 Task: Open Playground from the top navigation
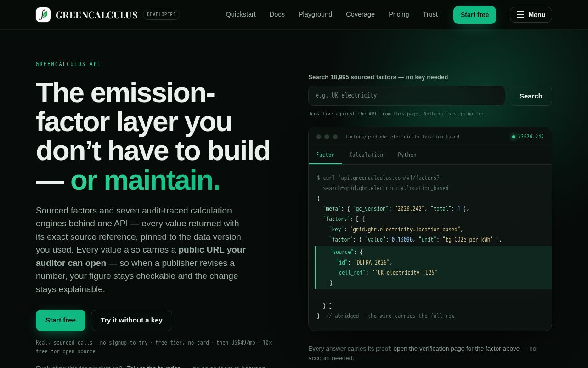pos(315,14)
